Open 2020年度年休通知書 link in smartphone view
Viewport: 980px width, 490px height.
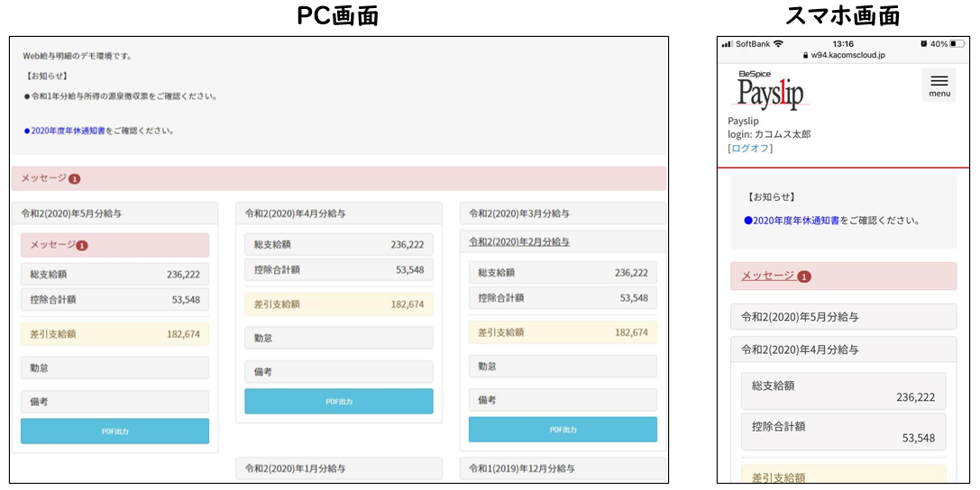tap(795, 220)
